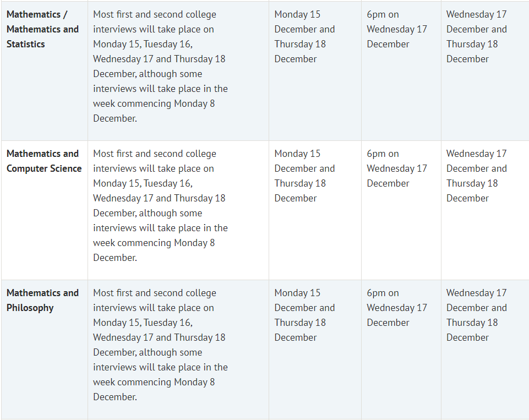Click Wednesday 17 December last-column cell, Computer Science row
This screenshot has width=529, height=420.
476,176
